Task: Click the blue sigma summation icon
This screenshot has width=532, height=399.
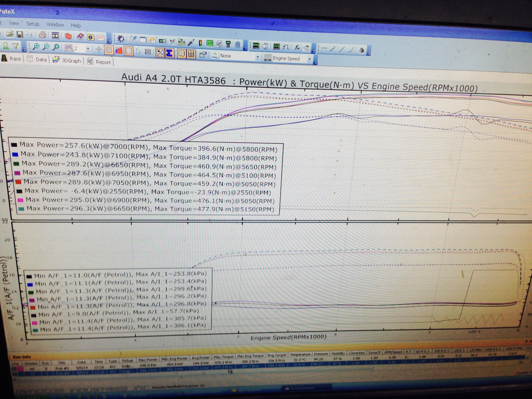Action: [169, 53]
